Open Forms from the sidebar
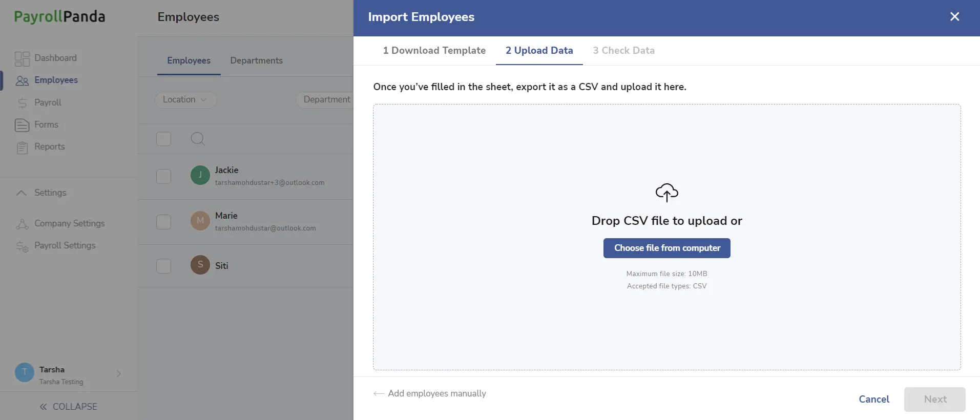Image resolution: width=980 pixels, height=420 pixels. pyautogui.click(x=46, y=124)
